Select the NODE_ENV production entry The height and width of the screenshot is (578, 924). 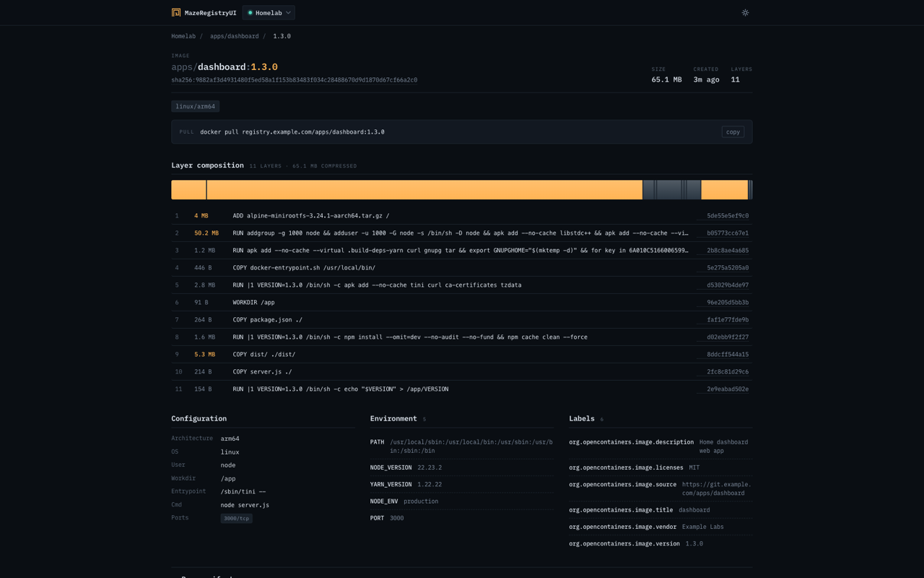[x=462, y=501]
